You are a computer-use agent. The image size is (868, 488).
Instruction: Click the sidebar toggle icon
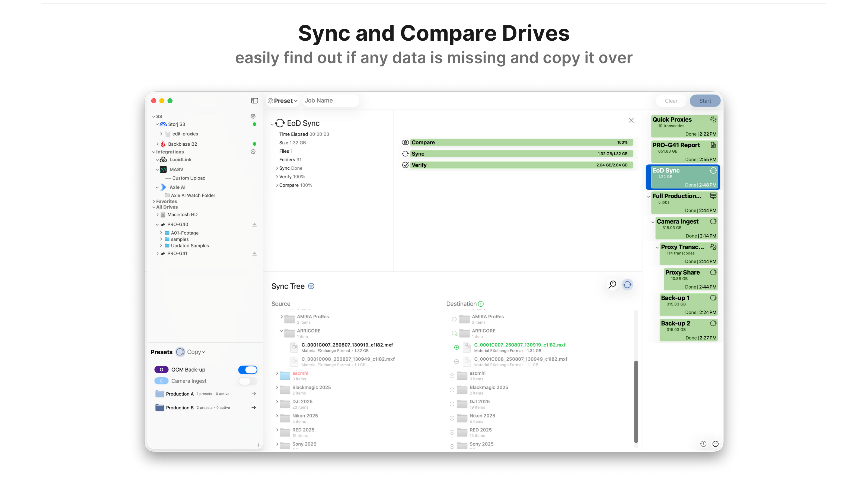(x=254, y=101)
